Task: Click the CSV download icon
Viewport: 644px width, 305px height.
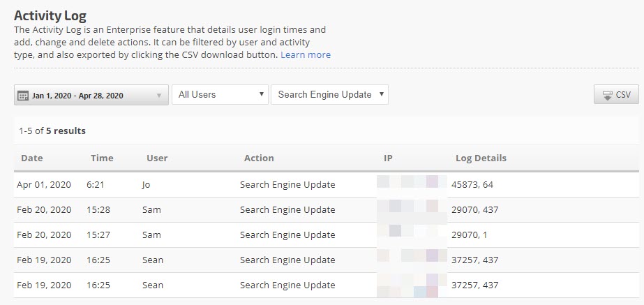Action: [606, 95]
